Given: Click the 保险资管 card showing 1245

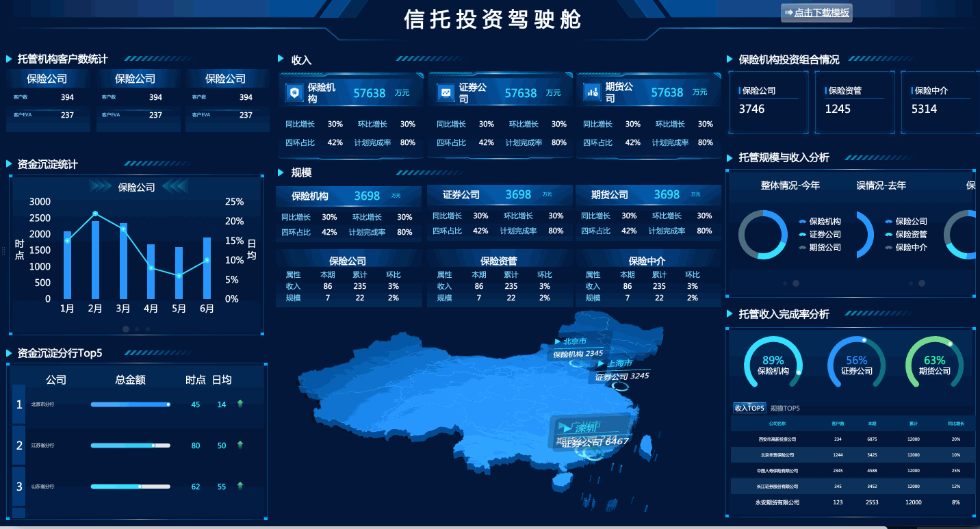Looking at the screenshot, I should click(855, 102).
